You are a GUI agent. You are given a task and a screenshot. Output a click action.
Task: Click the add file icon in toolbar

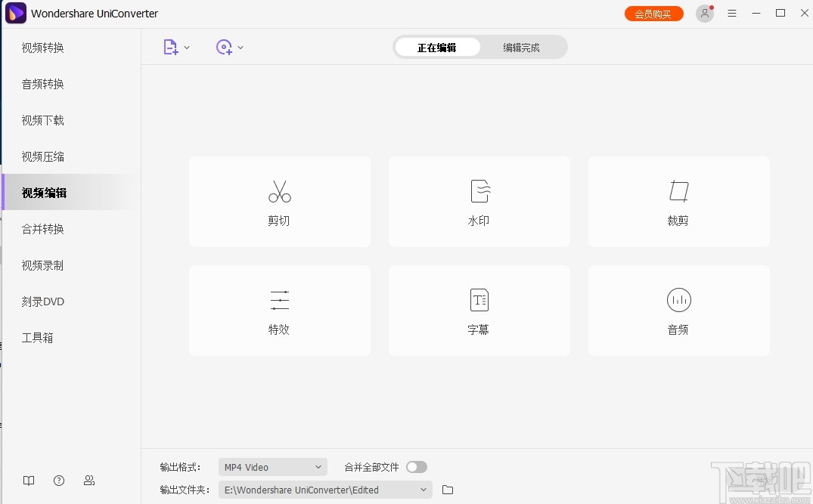click(170, 47)
